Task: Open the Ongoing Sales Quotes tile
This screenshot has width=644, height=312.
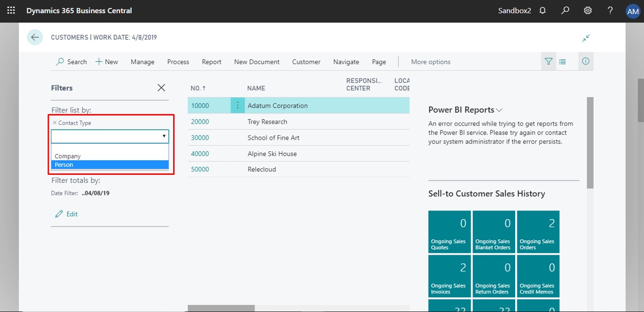Action: pos(449,232)
